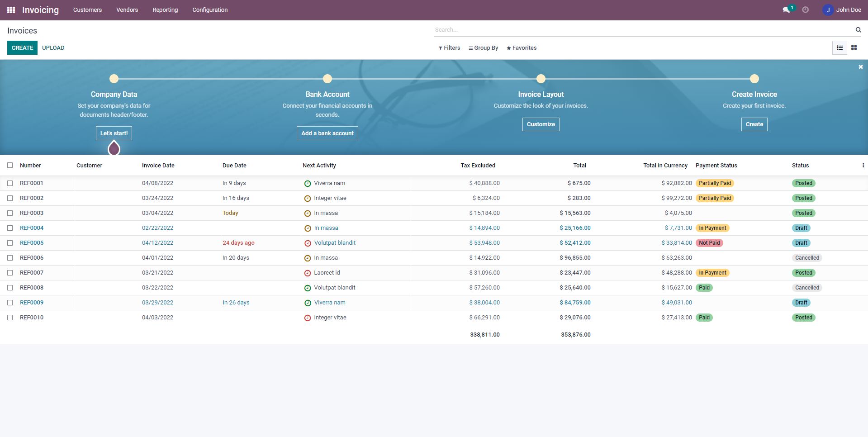Open the Reporting menu

point(165,10)
